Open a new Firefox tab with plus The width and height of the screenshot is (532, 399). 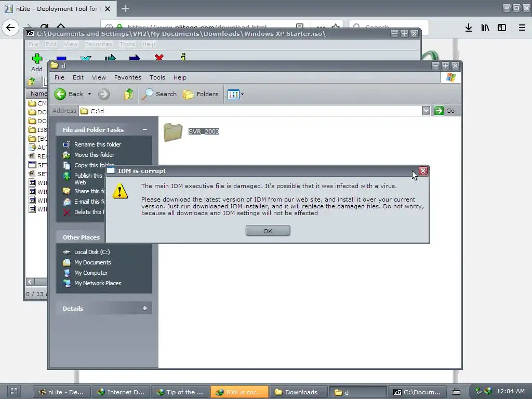[x=125, y=8]
